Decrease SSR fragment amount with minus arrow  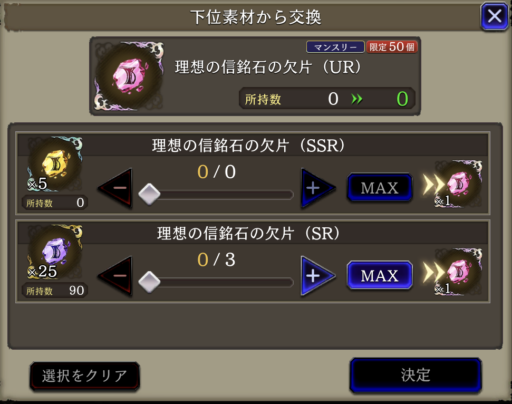[115, 188]
